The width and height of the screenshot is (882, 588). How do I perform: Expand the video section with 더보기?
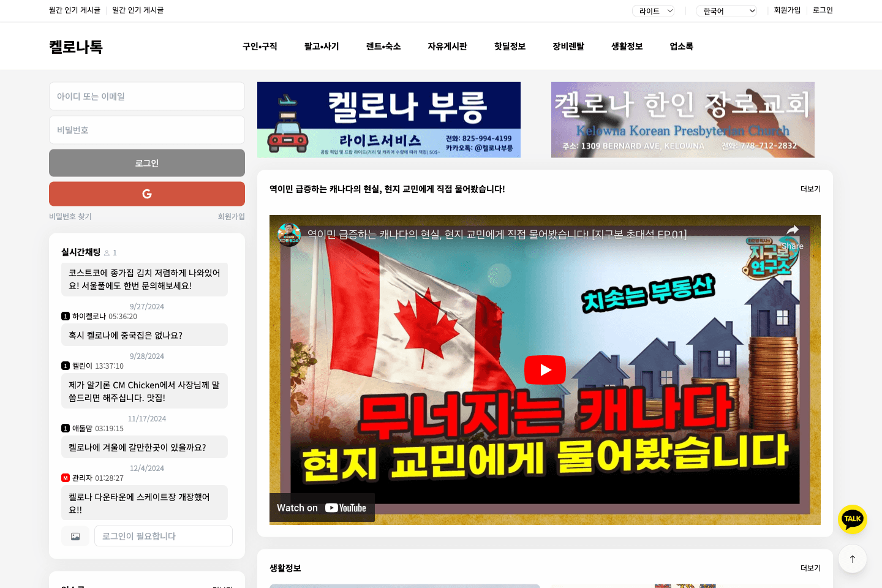[810, 189]
